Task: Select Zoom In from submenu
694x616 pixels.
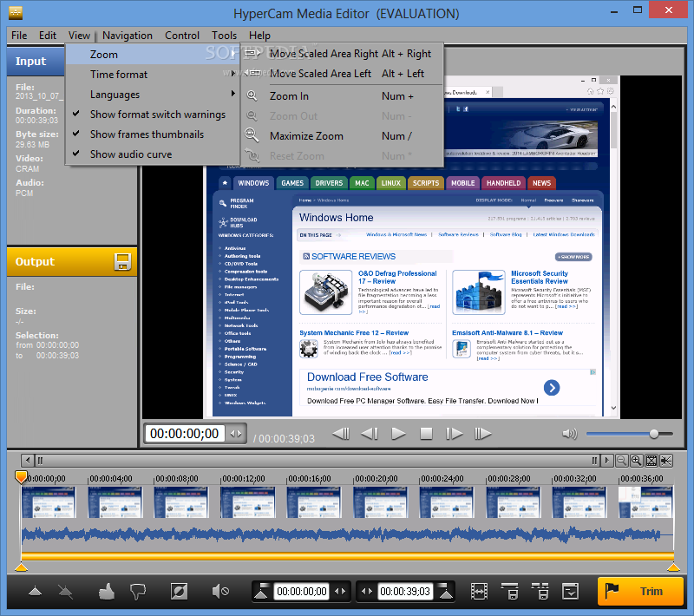Action: point(342,96)
